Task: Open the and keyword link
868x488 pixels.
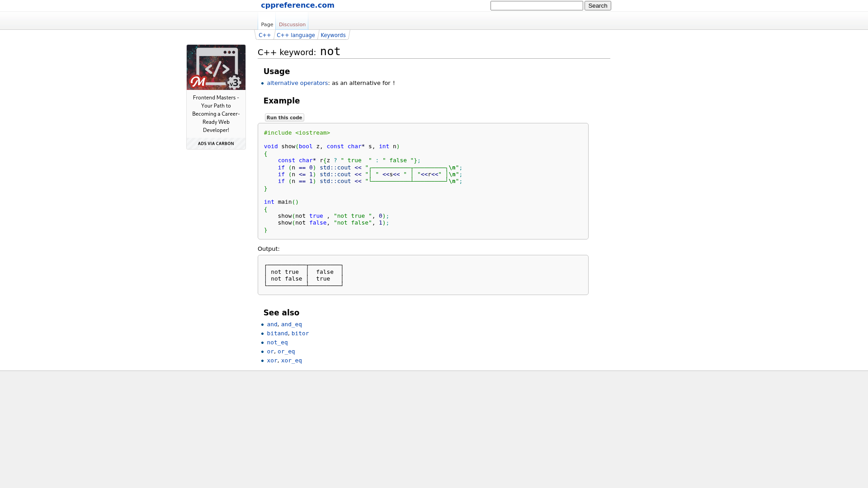Action: point(272,324)
